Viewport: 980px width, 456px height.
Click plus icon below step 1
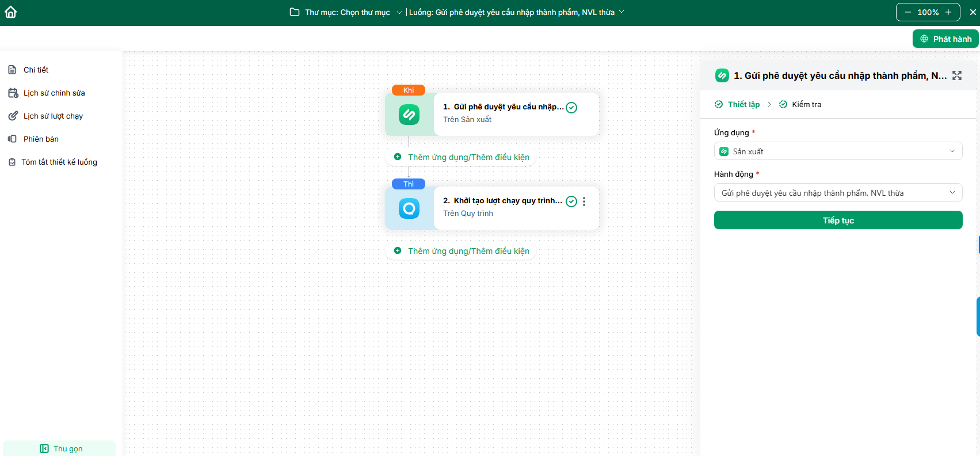(x=398, y=157)
